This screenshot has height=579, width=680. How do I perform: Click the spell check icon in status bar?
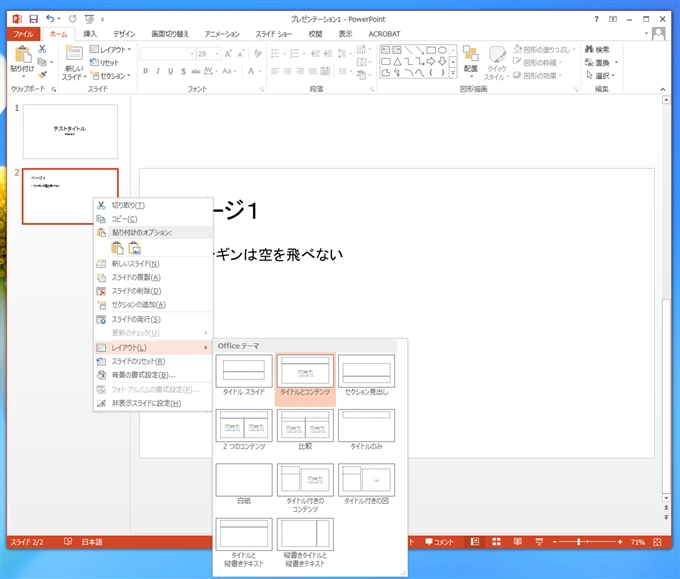pyautogui.click(x=68, y=541)
